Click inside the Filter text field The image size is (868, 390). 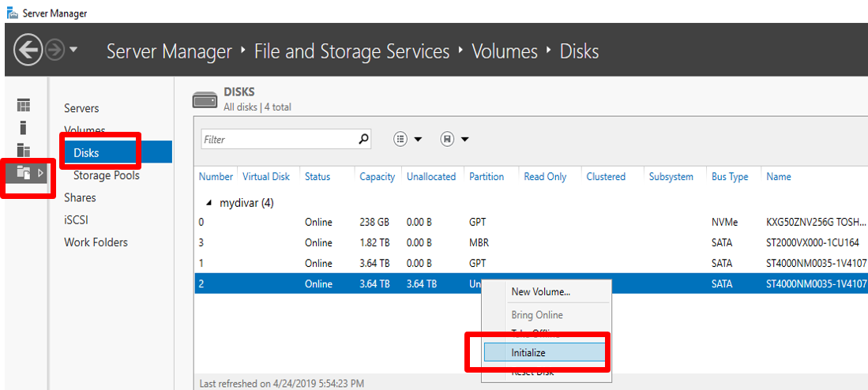tap(276, 139)
